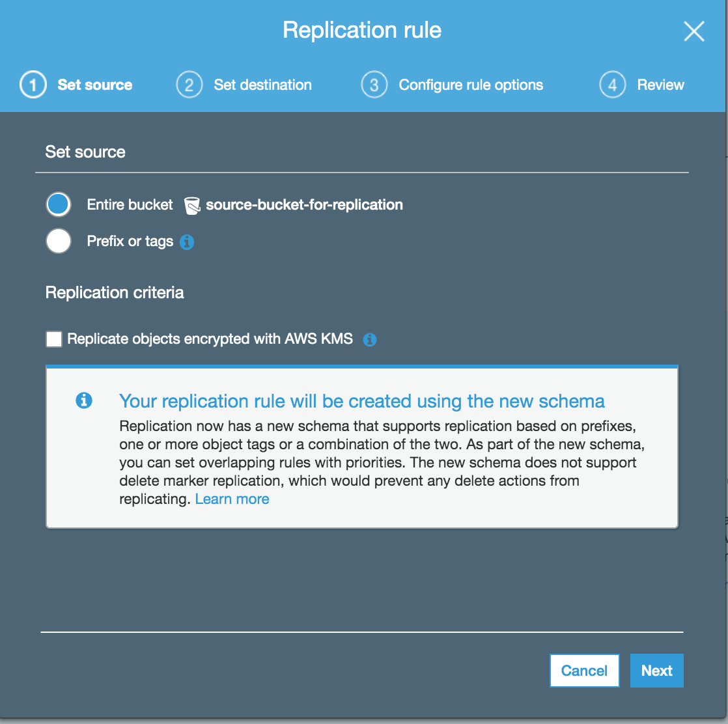Screen dimensions: 728x724
Task: Click the AWS KMS info icon
Action: coord(369,339)
